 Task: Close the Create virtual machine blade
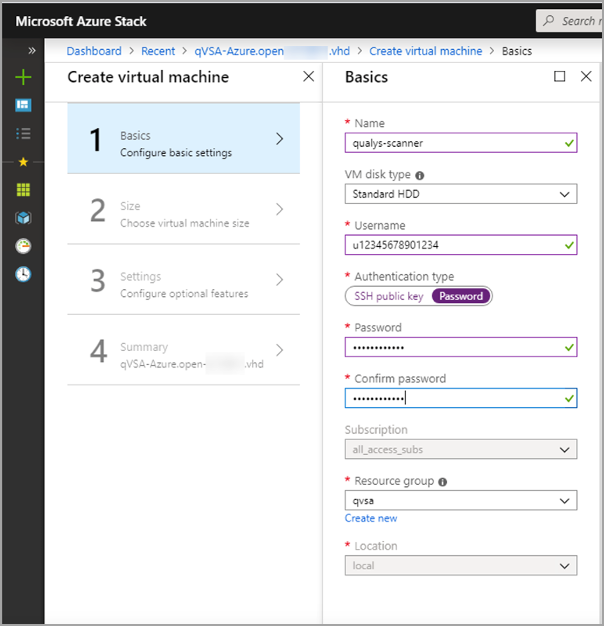309,76
